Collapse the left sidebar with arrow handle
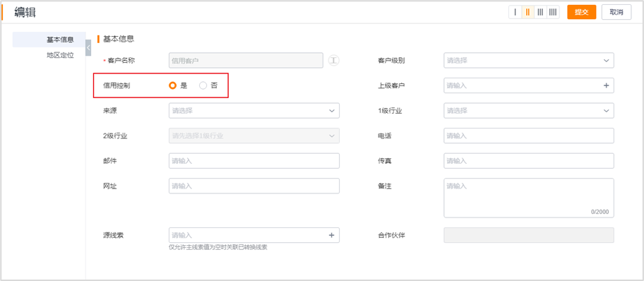 click(x=88, y=47)
